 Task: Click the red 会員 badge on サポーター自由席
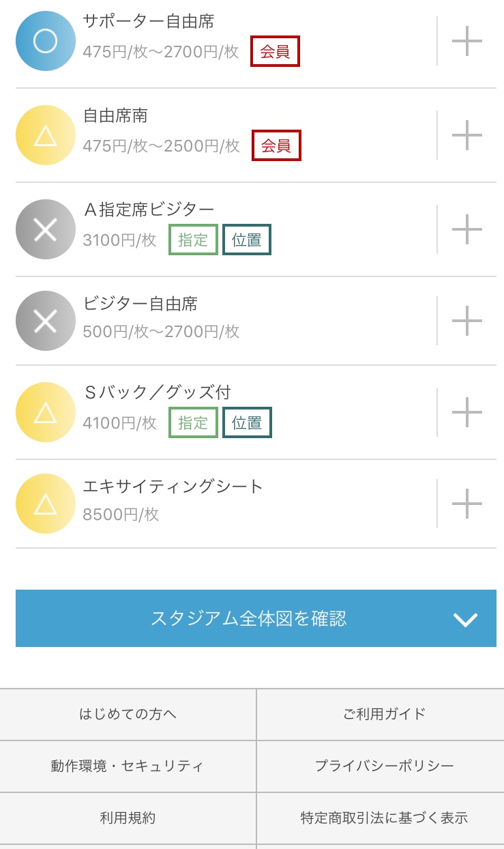point(275,52)
